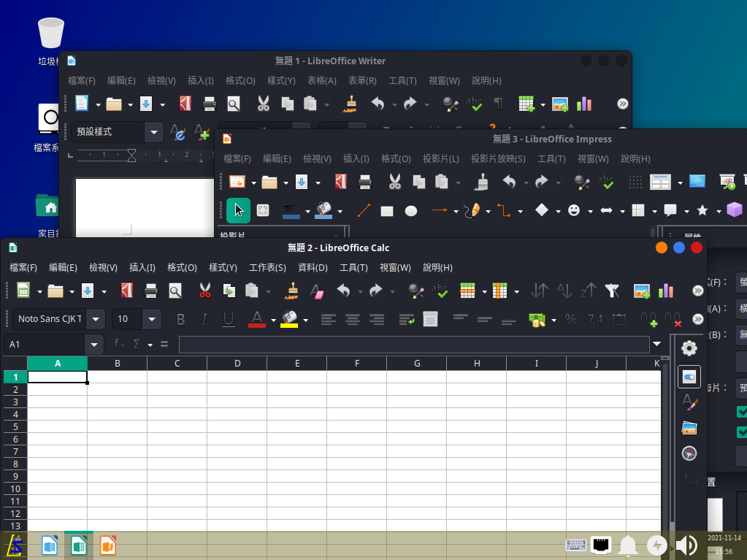The image size is (747, 560).
Task: Show more Calc standard toolbar buttons
Action: click(698, 291)
